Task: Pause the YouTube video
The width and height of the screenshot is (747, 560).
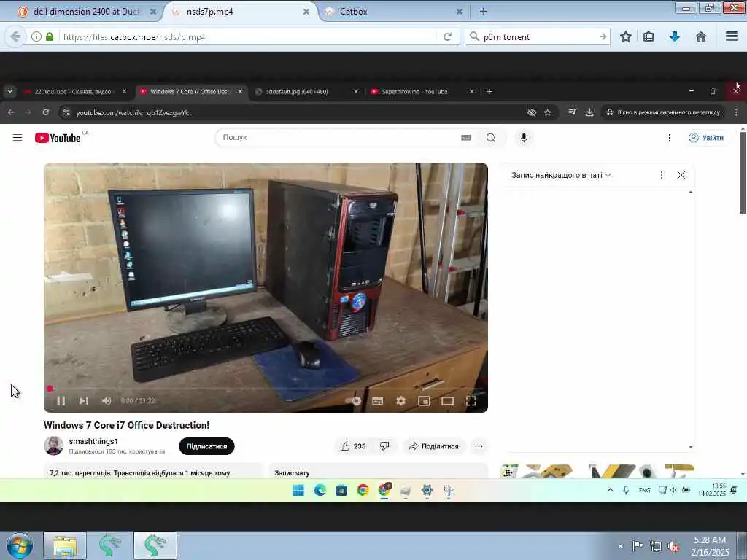Action: pos(61,401)
